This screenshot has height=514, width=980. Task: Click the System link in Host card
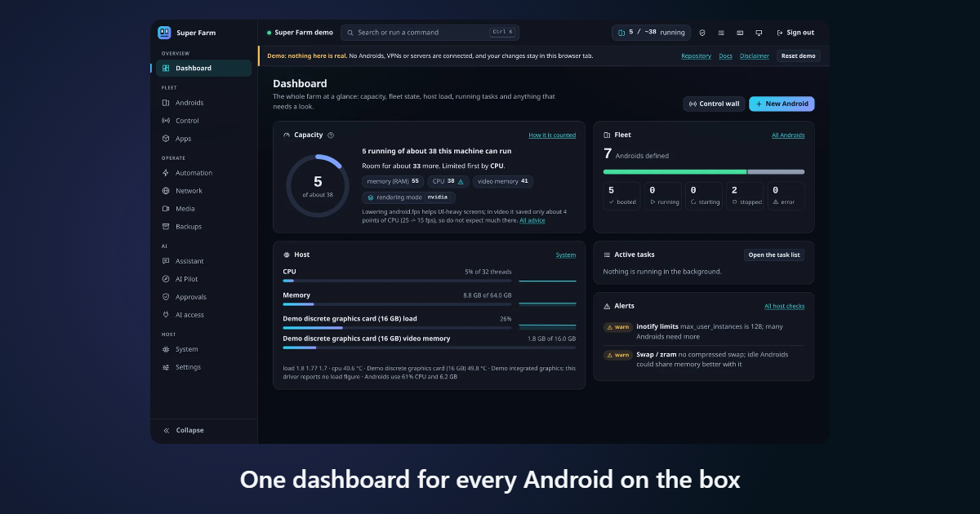[x=566, y=255]
